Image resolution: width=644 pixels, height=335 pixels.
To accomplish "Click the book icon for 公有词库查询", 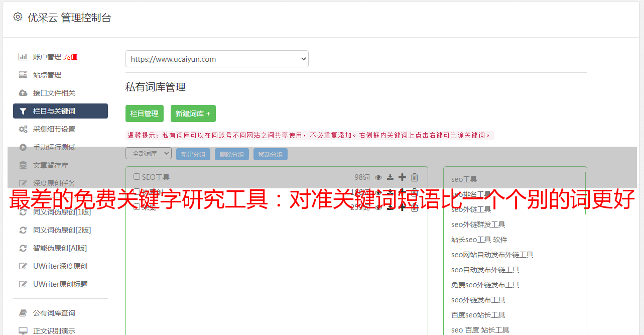I will (x=23, y=313).
